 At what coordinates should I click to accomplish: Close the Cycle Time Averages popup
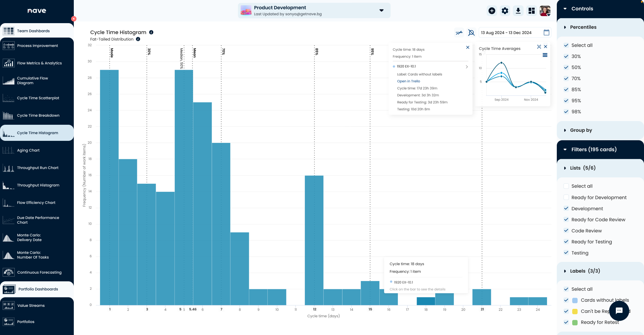pyautogui.click(x=545, y=47)
